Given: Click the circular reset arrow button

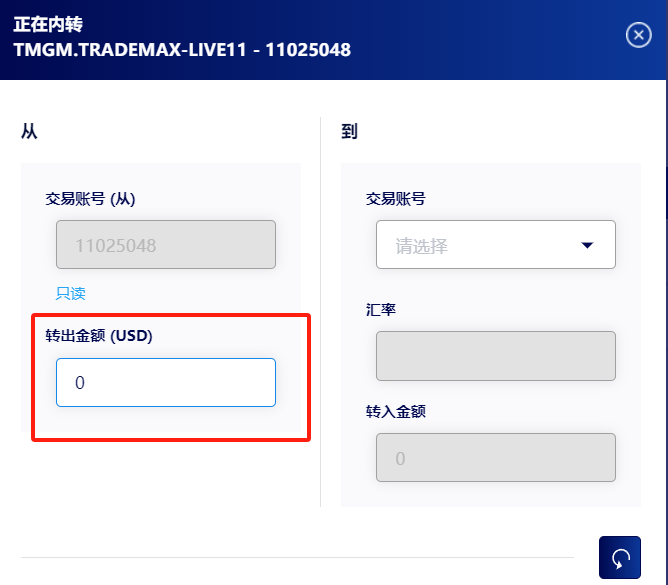Looking at the screenshot, I should pos(619,557).
